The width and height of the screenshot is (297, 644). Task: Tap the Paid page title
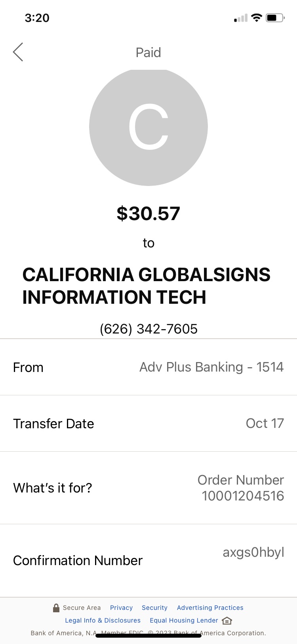click(148, 52)
